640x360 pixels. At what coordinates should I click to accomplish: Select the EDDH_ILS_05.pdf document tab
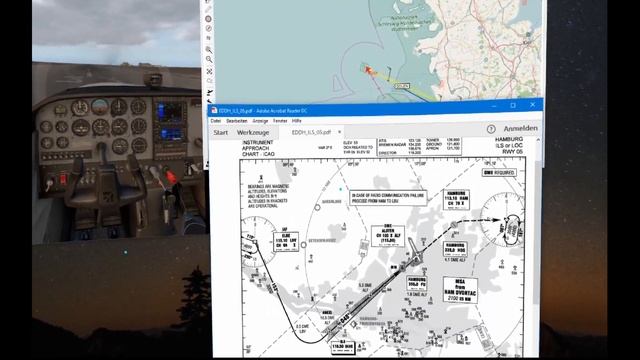[311, 132]
